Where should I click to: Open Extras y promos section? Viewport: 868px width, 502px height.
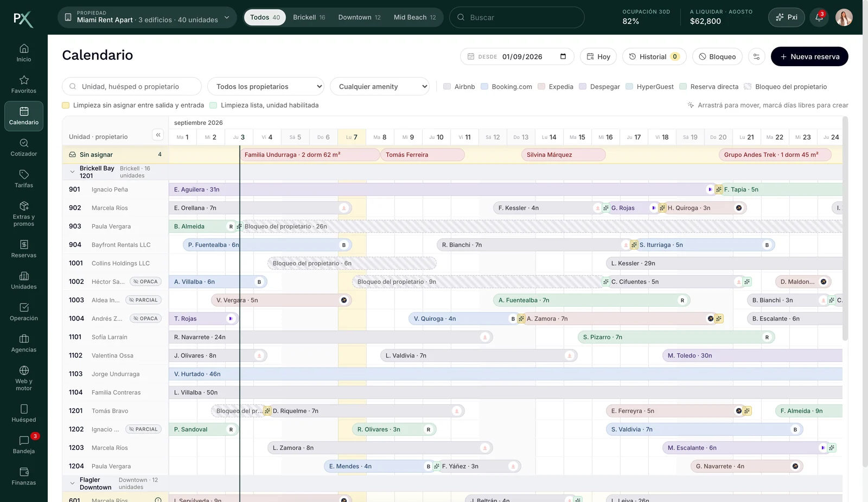(24, 214)
